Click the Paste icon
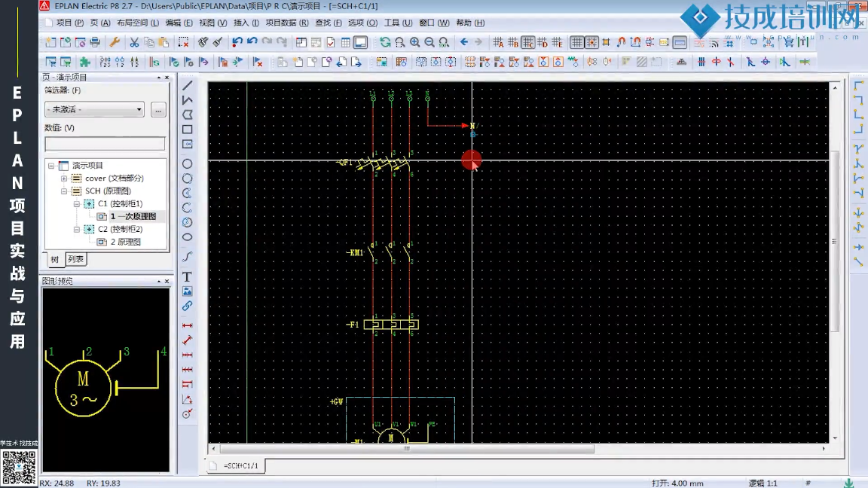This screenshot has width=868, height=488. tap(164, 42)
